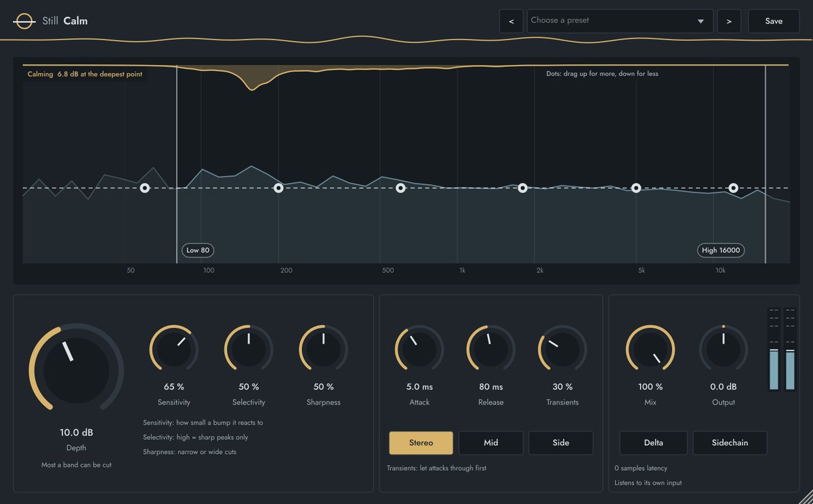Select Side processing mode
813x504 pixels.
561,443
